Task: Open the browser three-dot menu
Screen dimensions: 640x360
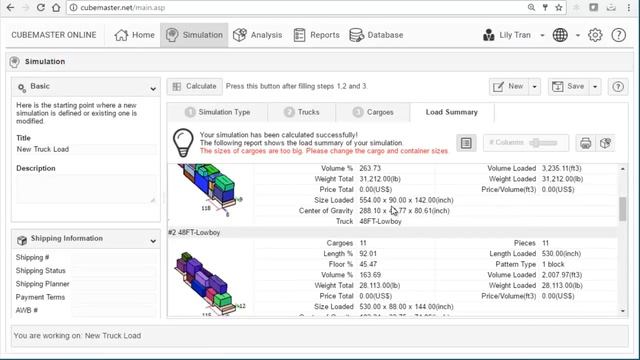Action: [x=629, y=7]
